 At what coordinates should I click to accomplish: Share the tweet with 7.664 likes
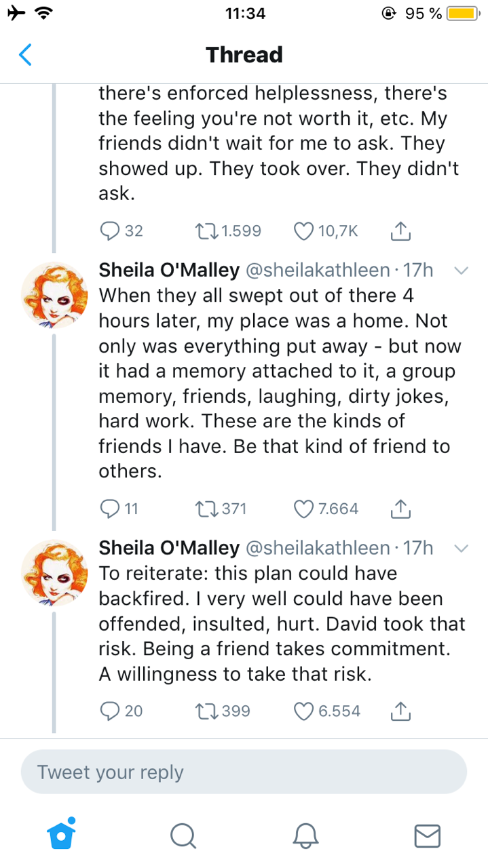[401, 508]
